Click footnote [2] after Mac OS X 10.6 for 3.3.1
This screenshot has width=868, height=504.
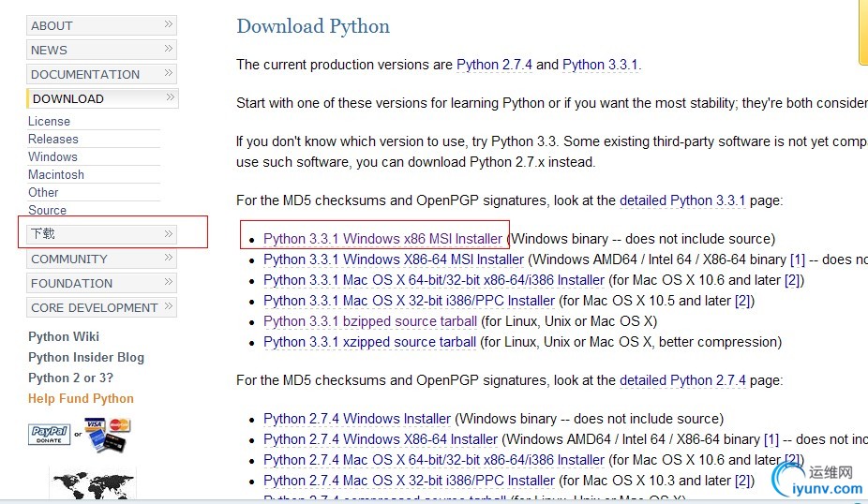(x=792, y=280)
